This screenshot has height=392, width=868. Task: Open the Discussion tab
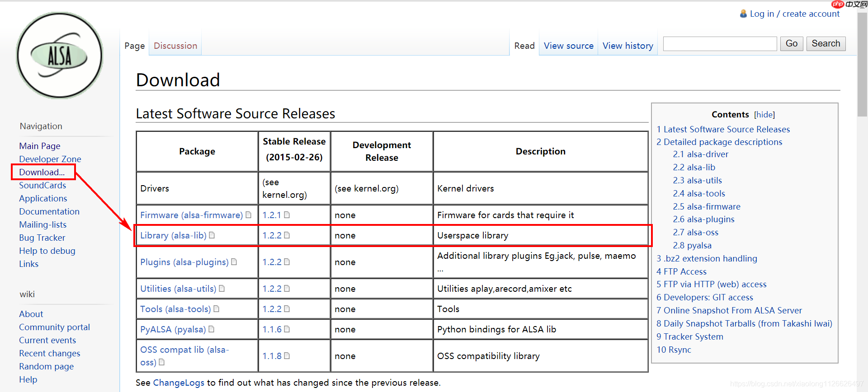175,46
